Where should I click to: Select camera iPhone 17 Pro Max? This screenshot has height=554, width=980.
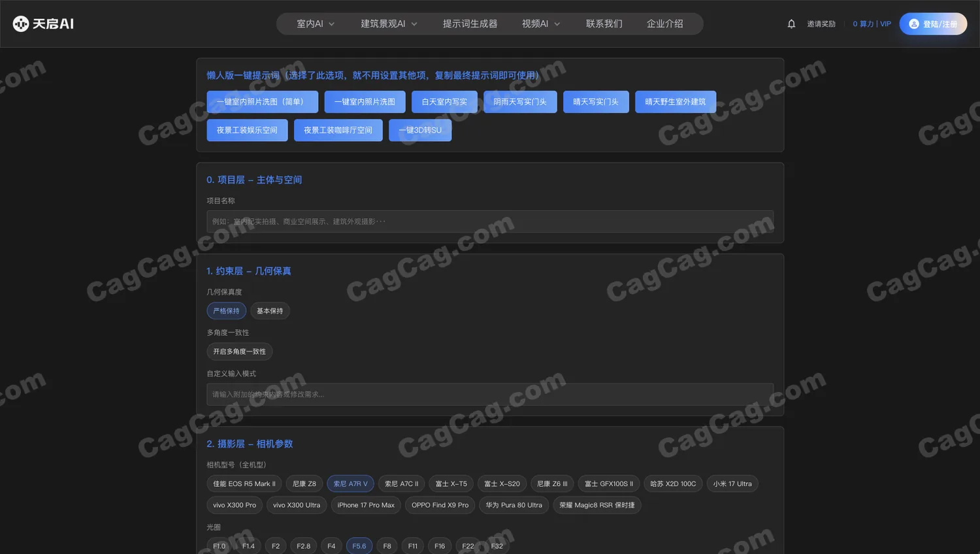(x=366, y=505)
